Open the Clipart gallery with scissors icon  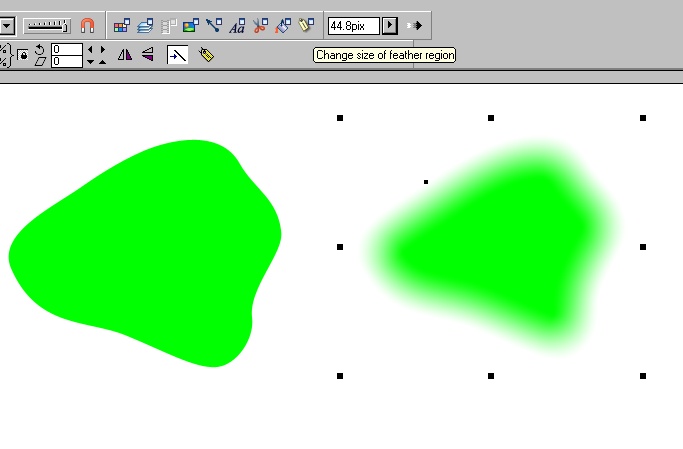coord(260,26)
